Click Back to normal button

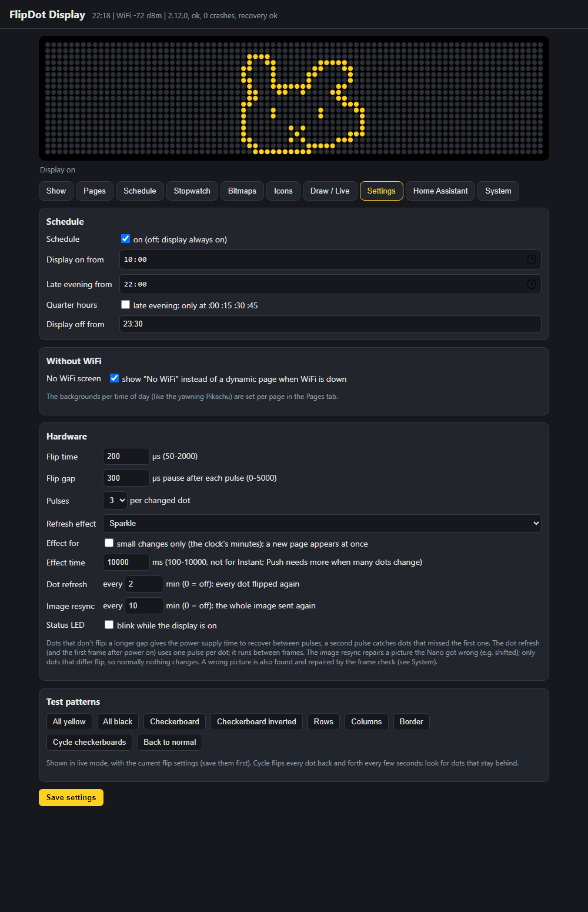[170, 743]
